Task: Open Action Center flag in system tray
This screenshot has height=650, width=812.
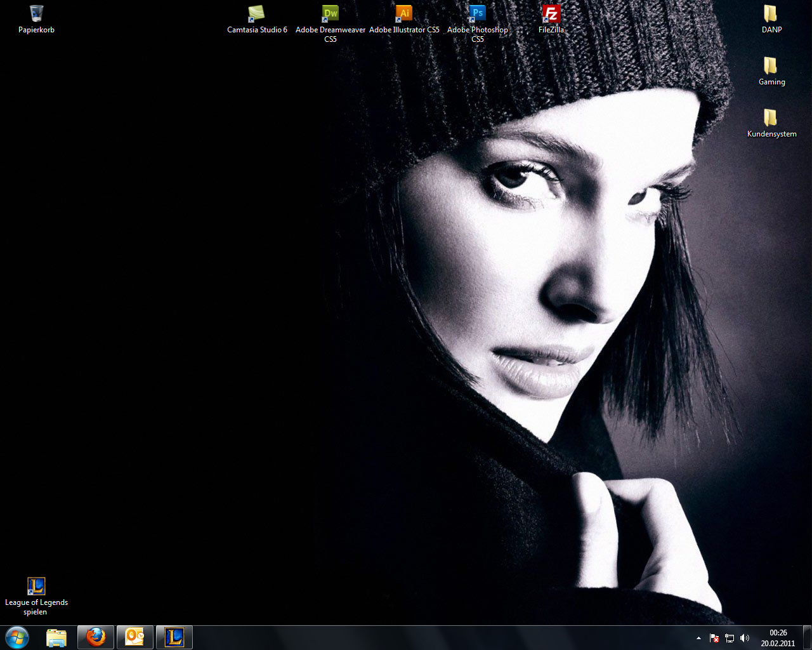Action: [x=714, y=638]
